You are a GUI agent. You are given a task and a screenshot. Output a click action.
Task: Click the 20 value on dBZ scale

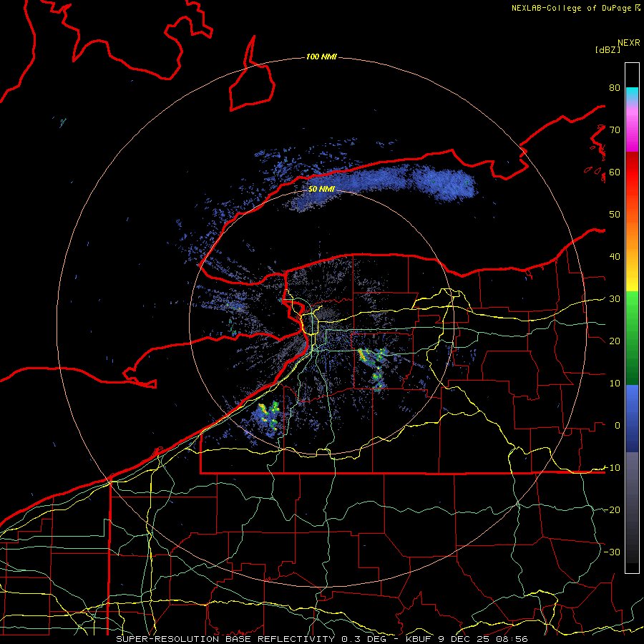615,341
